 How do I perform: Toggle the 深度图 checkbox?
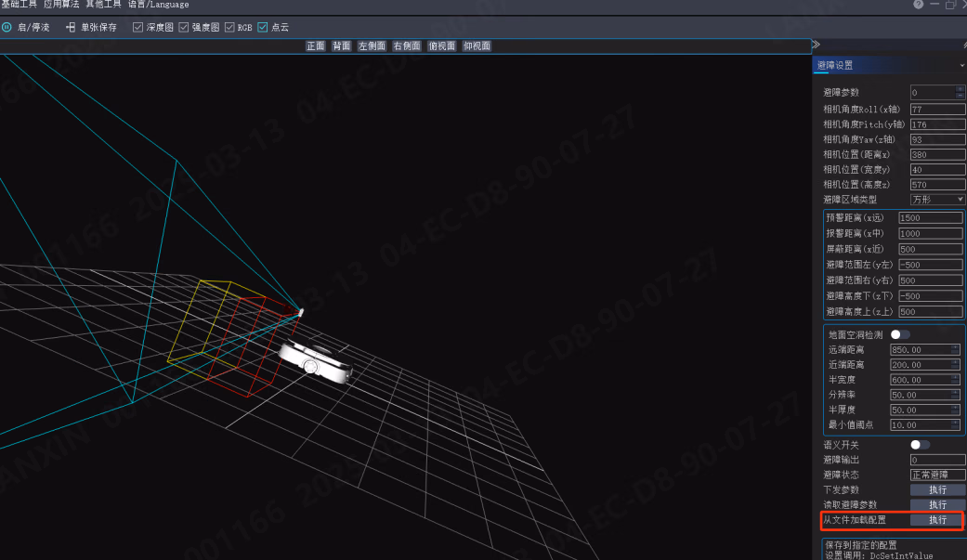[x=138, y=27]
